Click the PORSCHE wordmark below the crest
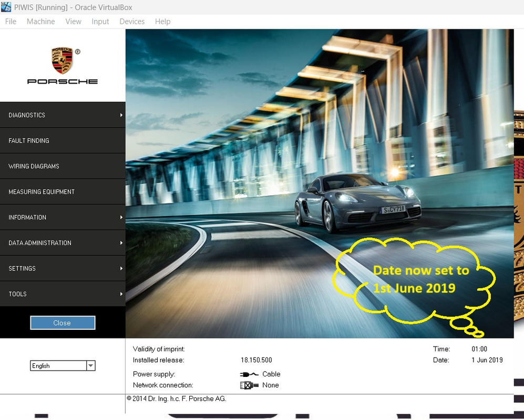This screenshot has height=420, width=524. point(63,81)
